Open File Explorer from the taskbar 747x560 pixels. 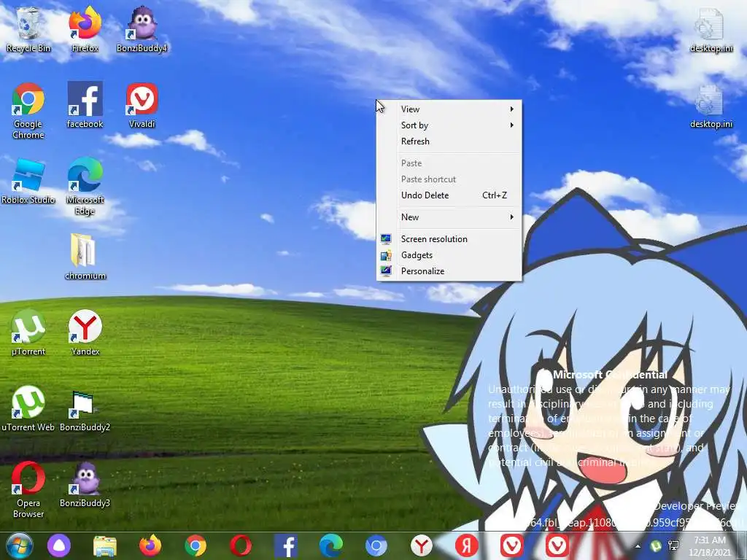point(105,545)
